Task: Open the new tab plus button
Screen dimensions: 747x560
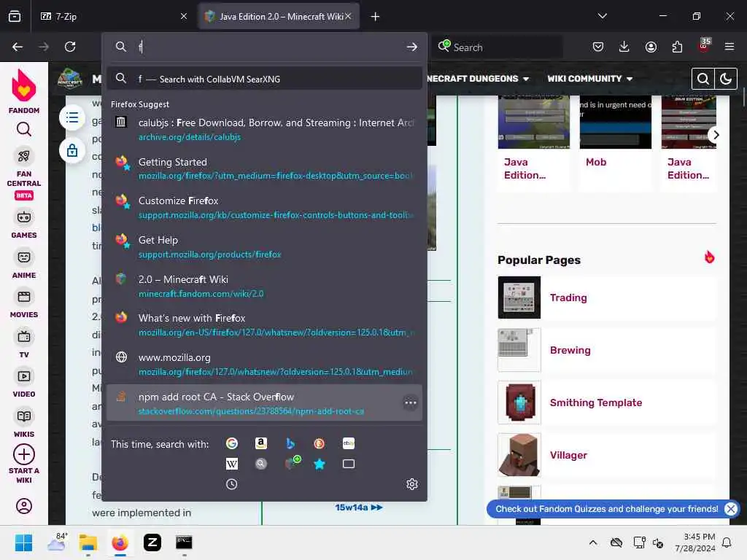Action: pos(376,17)
